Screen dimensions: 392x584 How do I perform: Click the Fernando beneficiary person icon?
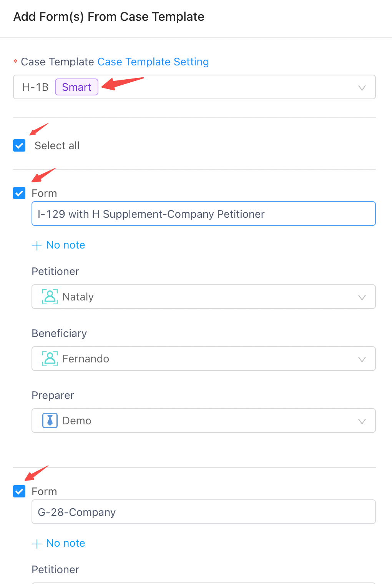(x=50, y=359)
